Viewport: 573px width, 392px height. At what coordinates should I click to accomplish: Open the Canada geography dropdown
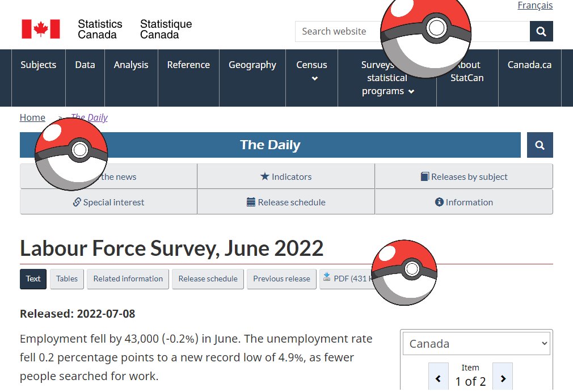coord(476,343)
